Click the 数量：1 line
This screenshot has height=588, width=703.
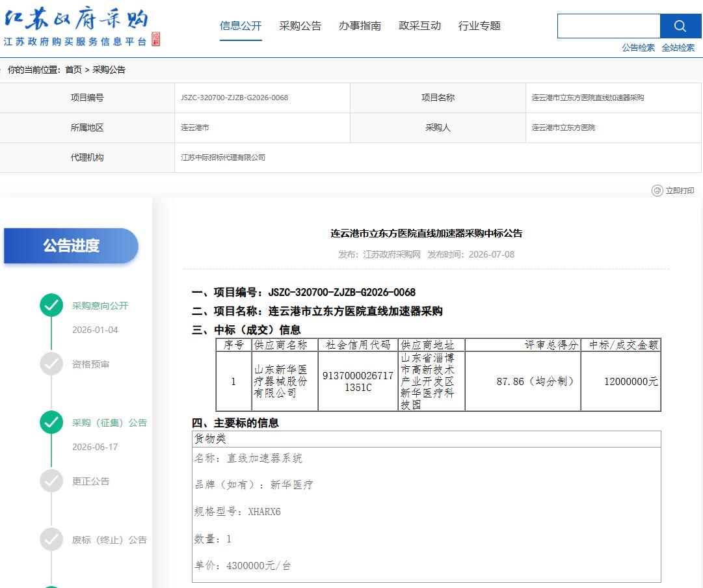tap(213, 539)
